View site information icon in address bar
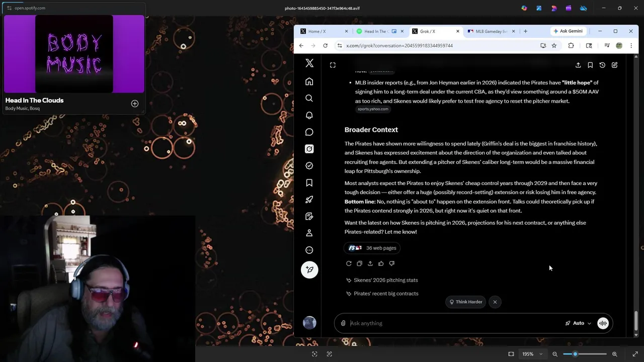 point(340,46)
